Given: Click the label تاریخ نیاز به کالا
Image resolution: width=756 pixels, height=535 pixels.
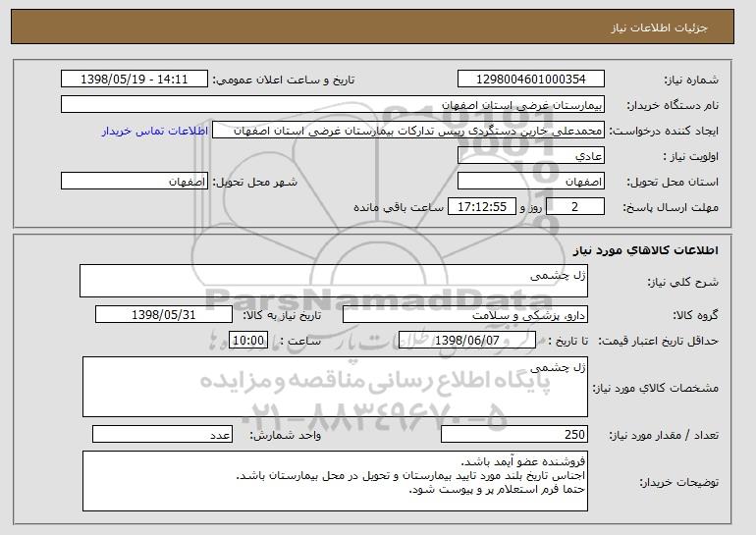Looking at the screenshot, I should click(282, 315).
